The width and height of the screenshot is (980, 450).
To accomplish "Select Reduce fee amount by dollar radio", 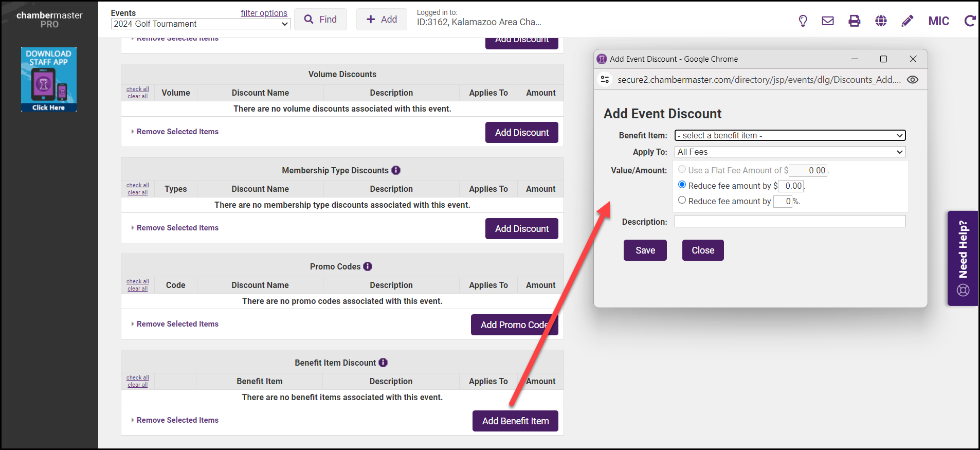I will (x=682, y=185).
